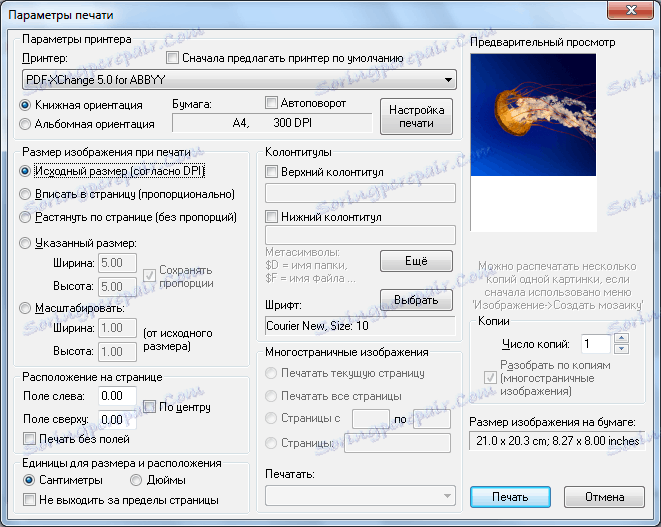This screenshot has height=527, width=661.
Task: Enable the По центру checkbox
Action: point(149,407)
